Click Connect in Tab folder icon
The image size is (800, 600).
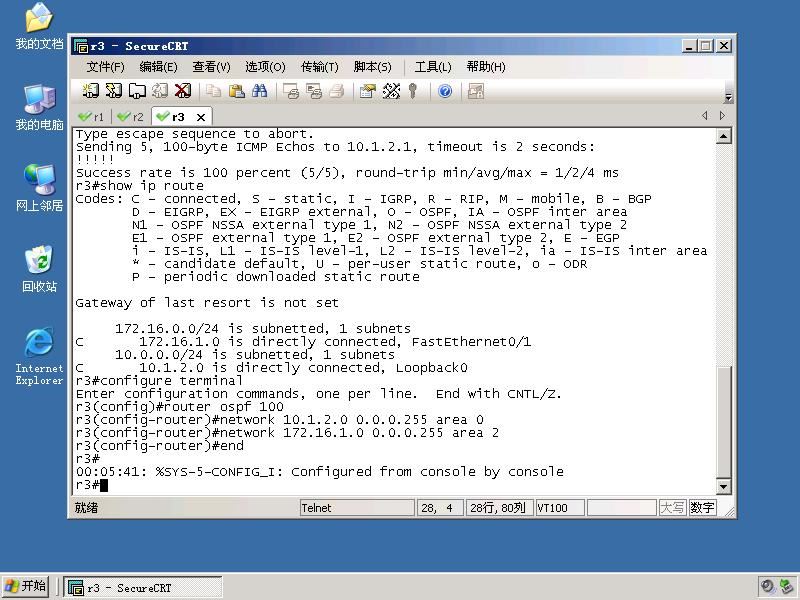click(x=137, y=91)
